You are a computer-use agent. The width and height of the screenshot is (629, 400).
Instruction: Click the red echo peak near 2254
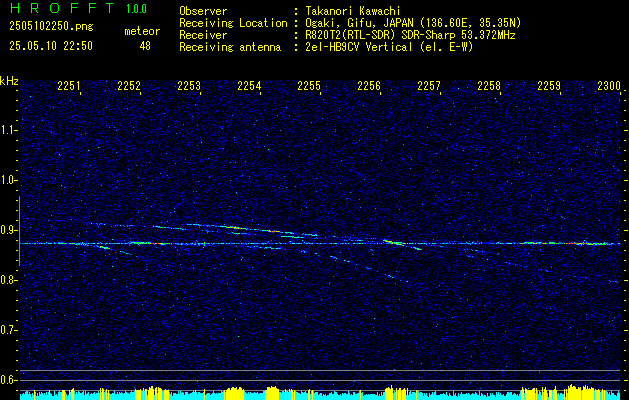coord(272,231)
